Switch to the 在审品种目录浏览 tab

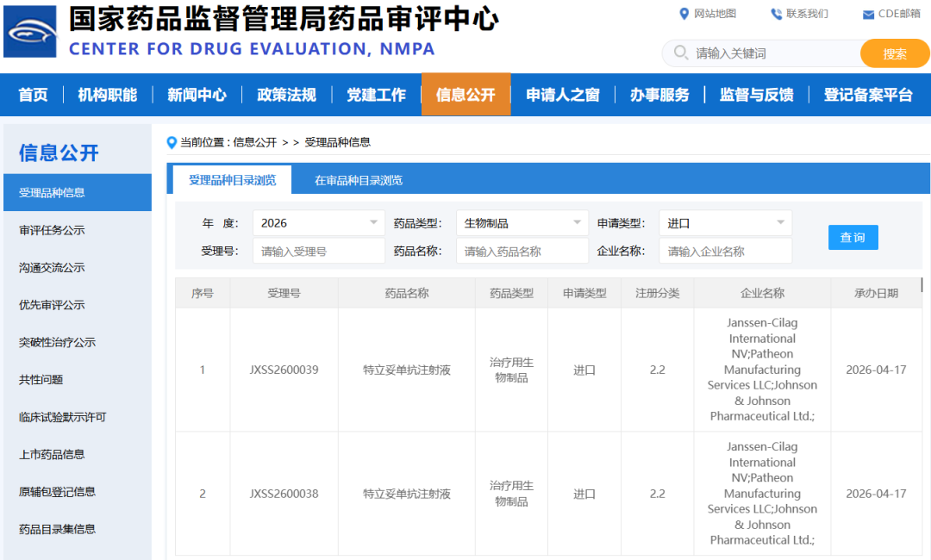pyautogui.click(x=359, y=180)
